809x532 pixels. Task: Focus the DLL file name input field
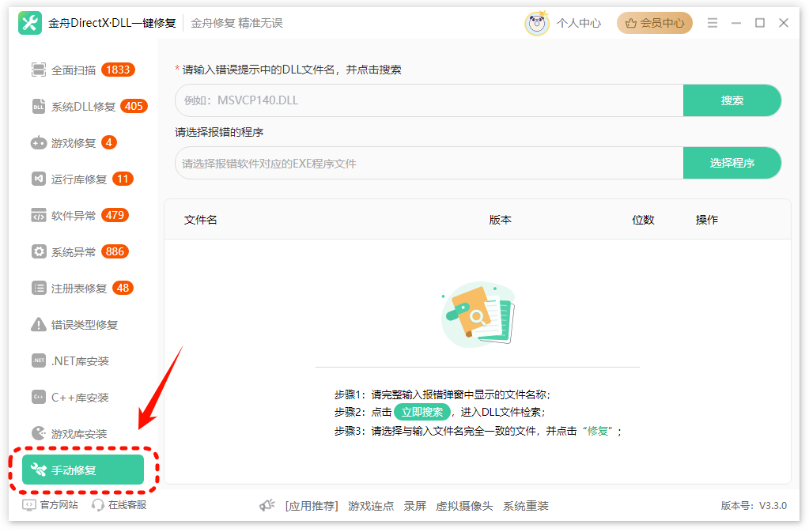click(x=429, y=100)
